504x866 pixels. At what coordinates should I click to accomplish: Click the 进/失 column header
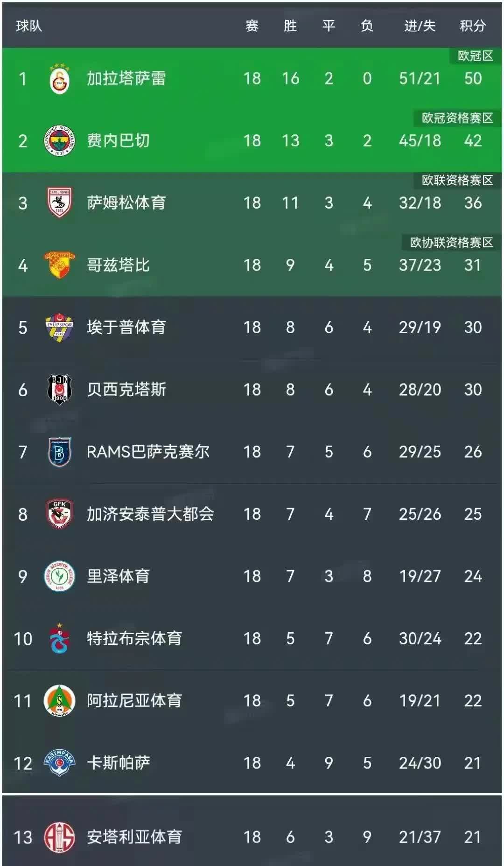click(x=419, y=27)
